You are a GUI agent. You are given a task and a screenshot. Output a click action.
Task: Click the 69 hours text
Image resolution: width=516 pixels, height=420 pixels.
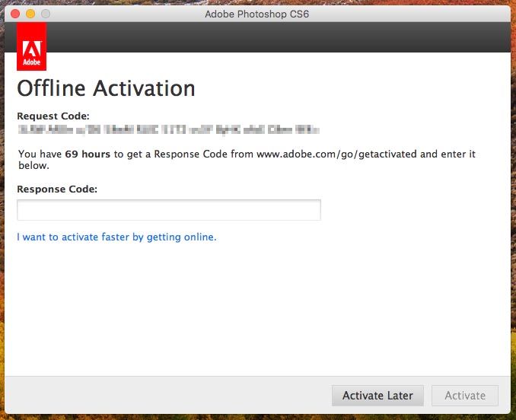88,154
